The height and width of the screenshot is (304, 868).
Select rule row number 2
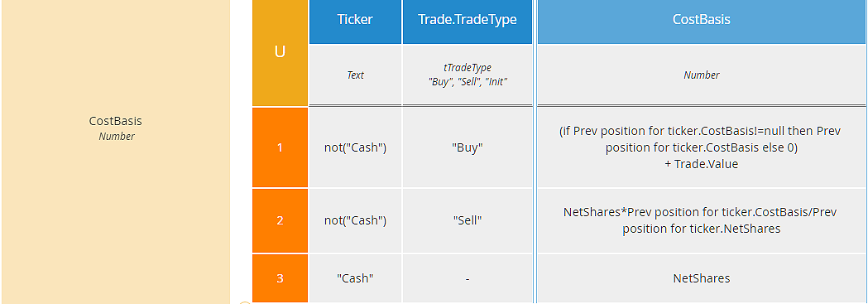(x=280, y=220)
